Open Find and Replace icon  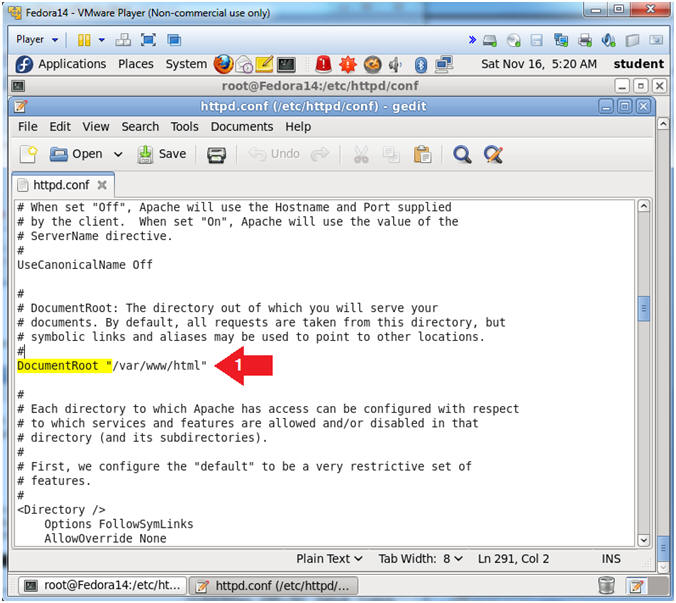[493, 154]
